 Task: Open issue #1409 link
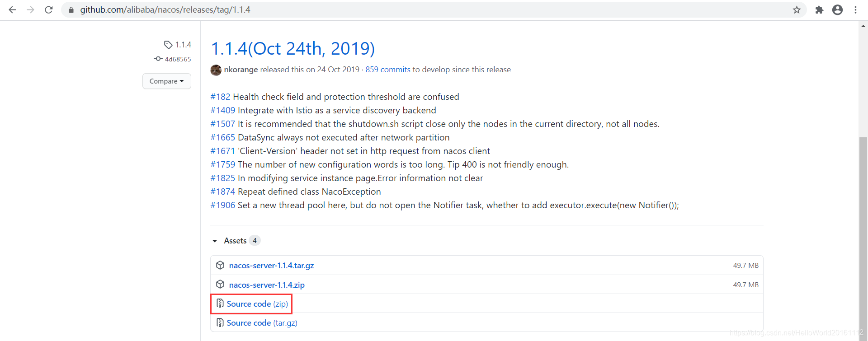223,110
